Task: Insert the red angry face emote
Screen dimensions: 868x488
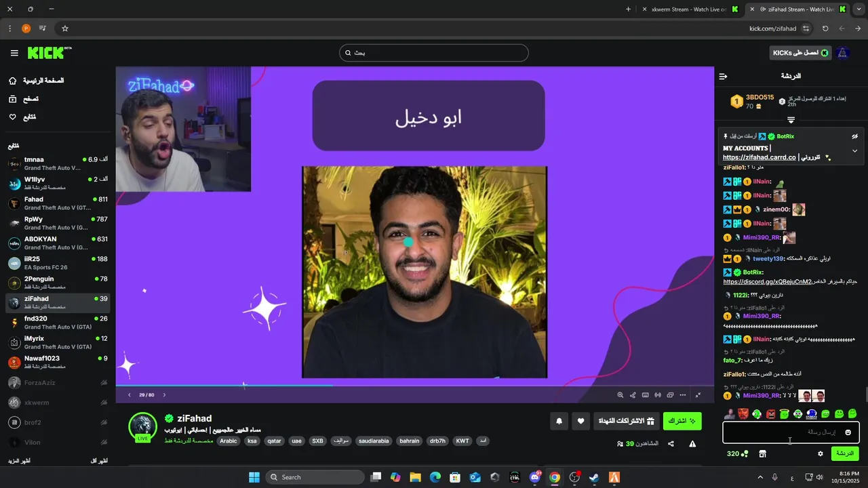Action: (770, 413)
